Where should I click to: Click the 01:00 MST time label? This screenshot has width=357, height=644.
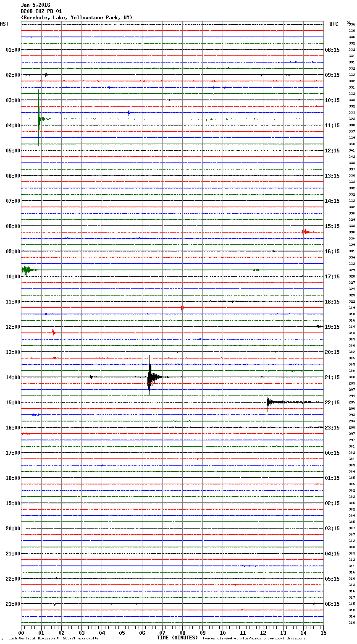[x=13, y=50]
